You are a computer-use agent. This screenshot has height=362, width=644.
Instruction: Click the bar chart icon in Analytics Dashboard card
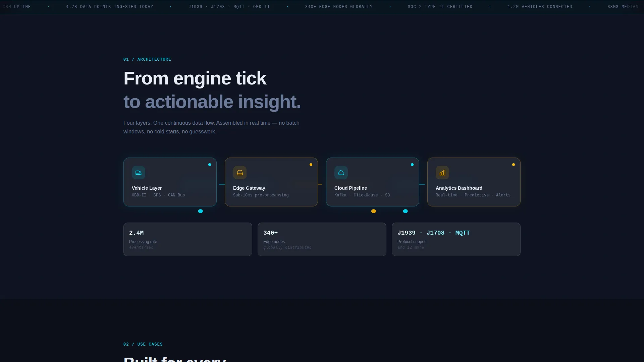pos(442,173)
